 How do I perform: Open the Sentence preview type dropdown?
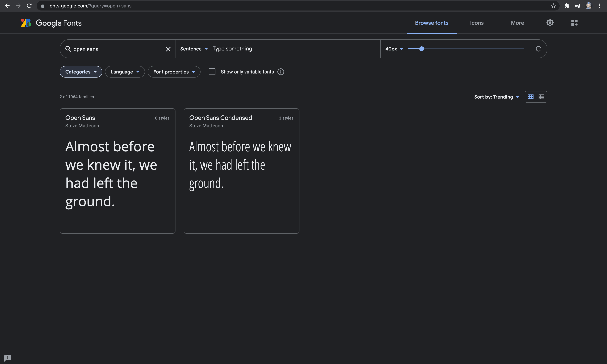pyautogui.click(x=194, y=49)
